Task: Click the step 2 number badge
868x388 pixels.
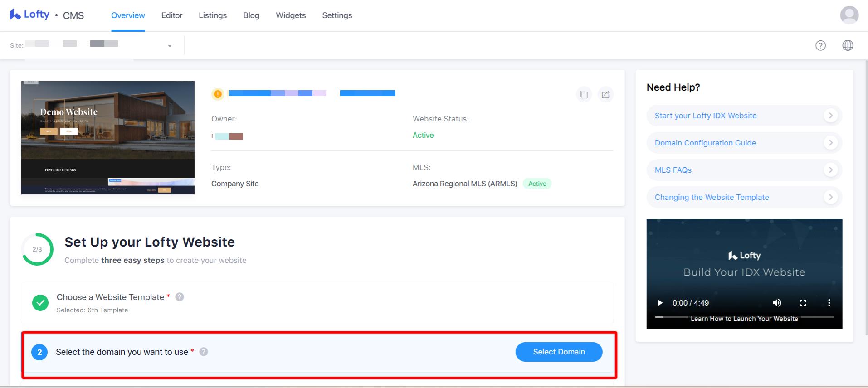Action: (39, 352)
